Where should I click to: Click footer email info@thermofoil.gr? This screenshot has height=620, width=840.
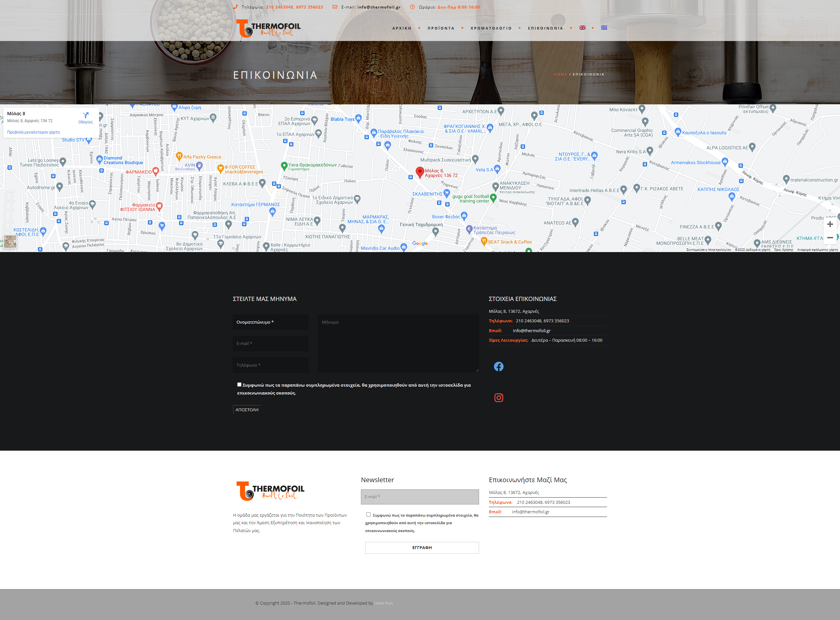point(531,512)
